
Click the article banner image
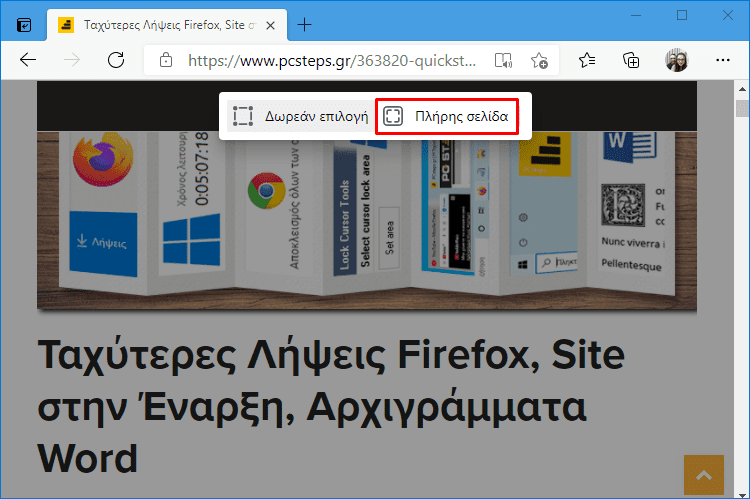(367, 221)
